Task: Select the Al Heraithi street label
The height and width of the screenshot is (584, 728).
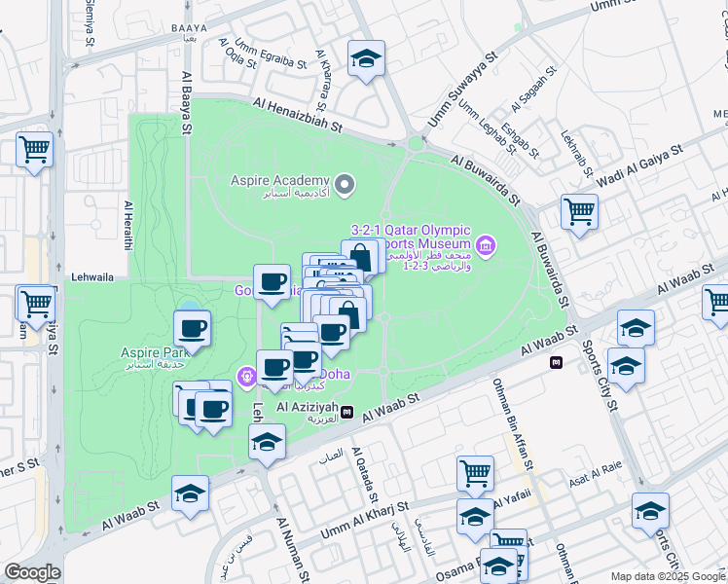Action: [128, 226]
